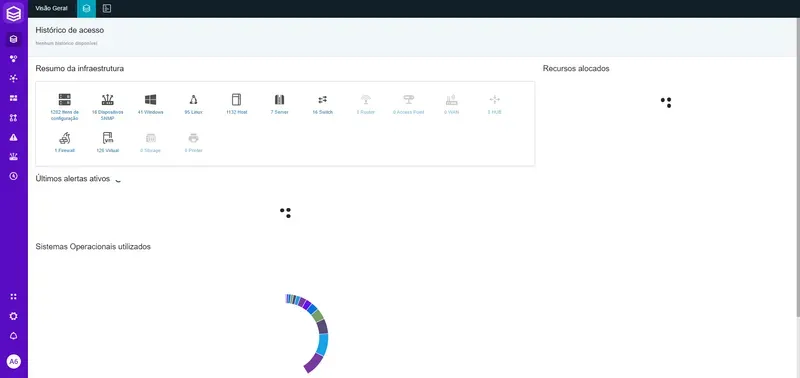Open the A6 user avatar

tap(14, 362)
